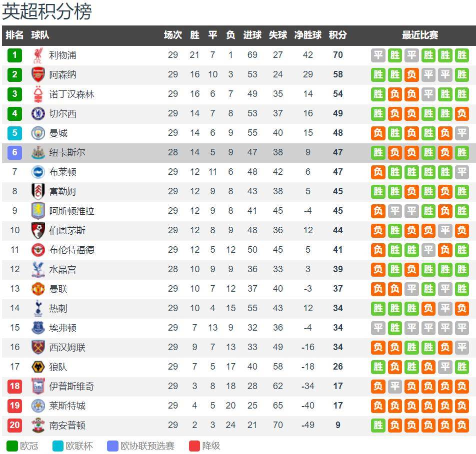
Task: Click the Arsenal club crest icon
Action: click(38, 74)
